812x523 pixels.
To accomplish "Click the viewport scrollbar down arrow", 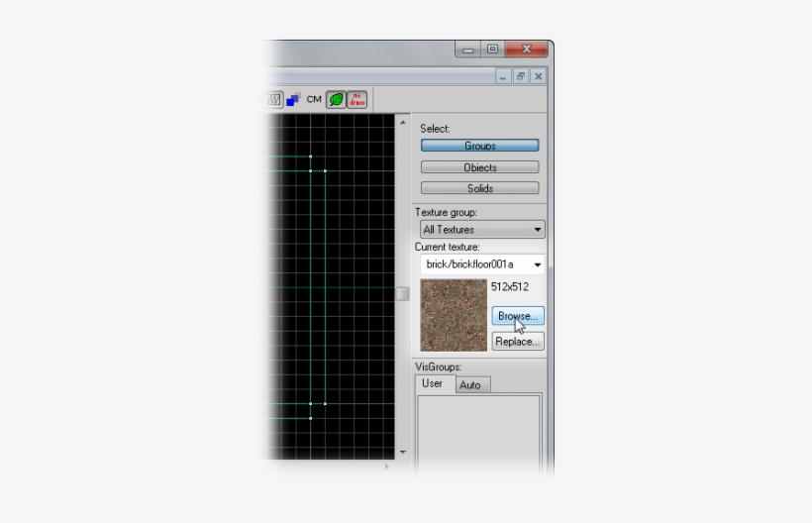I will pyautogui.click(x=402, y=452).
